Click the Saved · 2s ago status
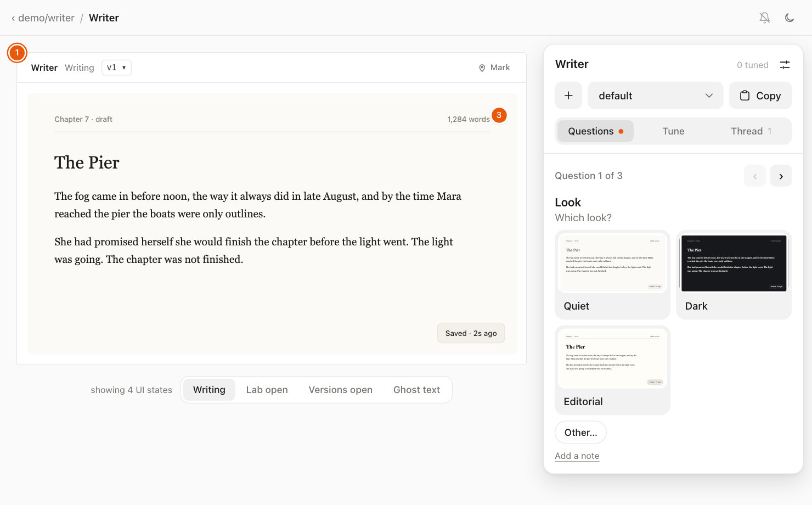Viewport: 812px width, 505px height. [x=471, y=333]
